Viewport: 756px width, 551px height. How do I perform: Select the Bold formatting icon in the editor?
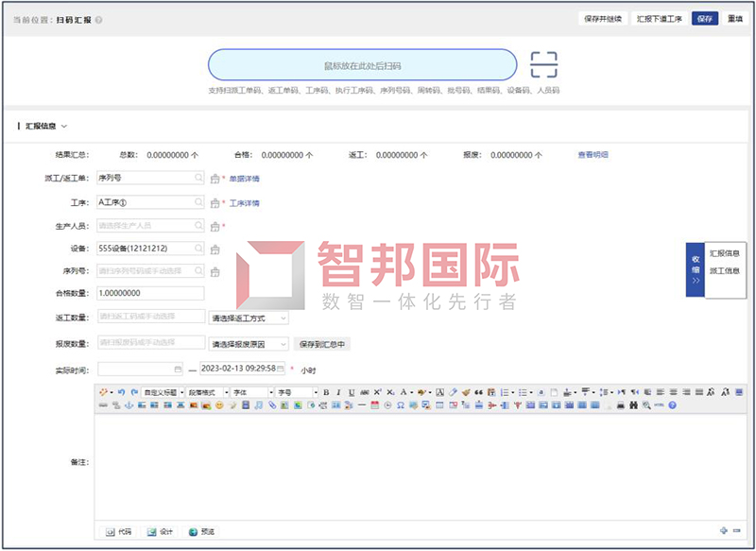point(327,390)
